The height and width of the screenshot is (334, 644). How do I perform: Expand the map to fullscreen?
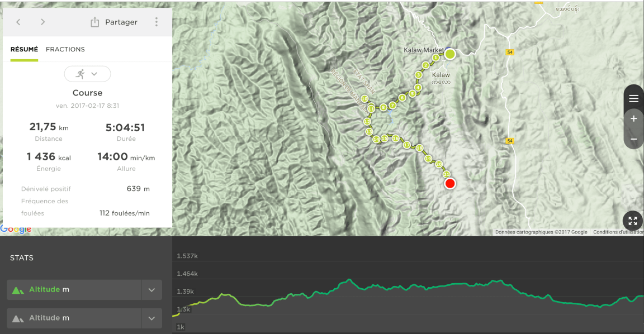pos(633,221)
